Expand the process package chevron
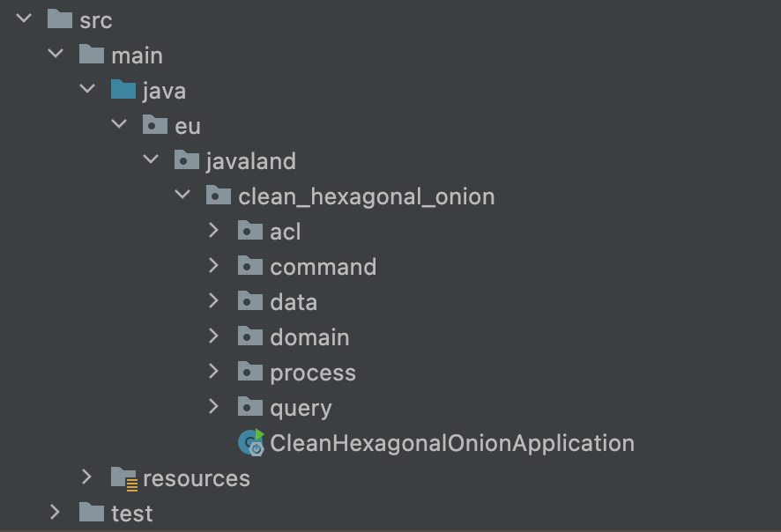 (x=213, y=371)
